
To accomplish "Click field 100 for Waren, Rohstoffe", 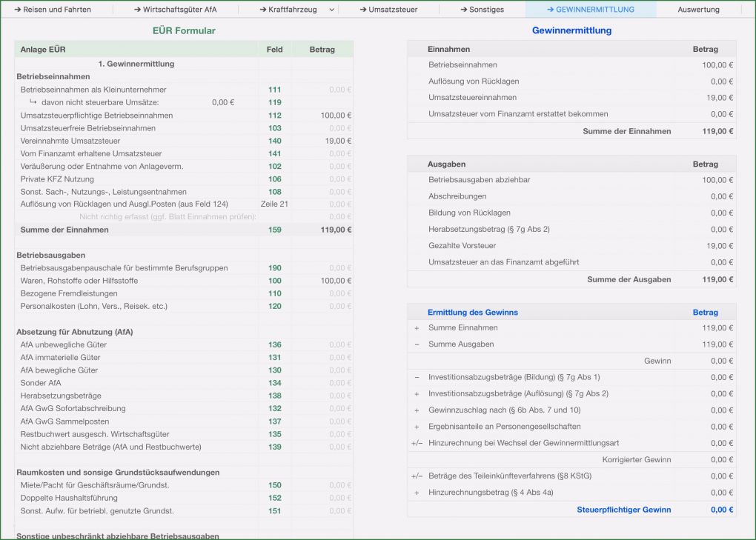I will coord(275,281).
